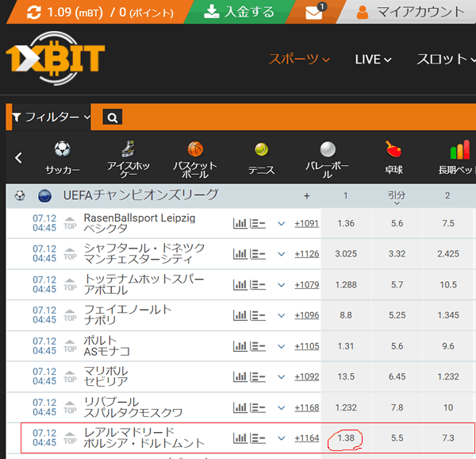Viewport: 476px width, 459px height.
Task: Open +1091 more markets link
Action: point(306,224)
